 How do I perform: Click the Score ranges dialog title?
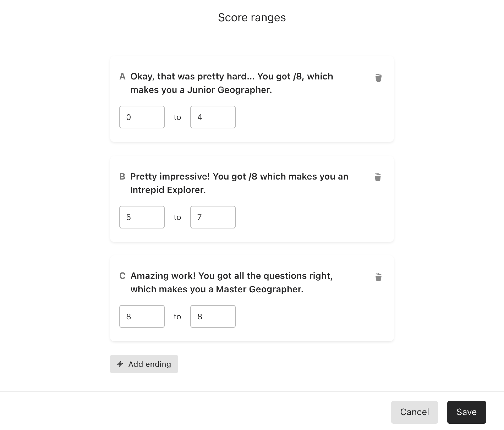point(252,18)
